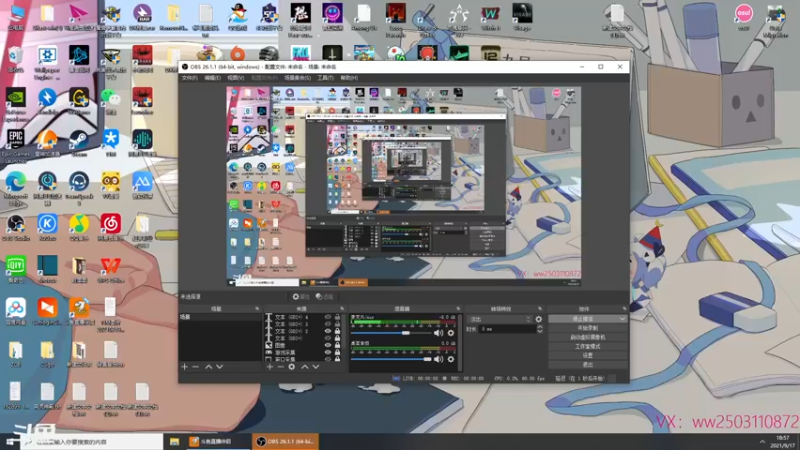Remove selected source with minus

(281, 366)
